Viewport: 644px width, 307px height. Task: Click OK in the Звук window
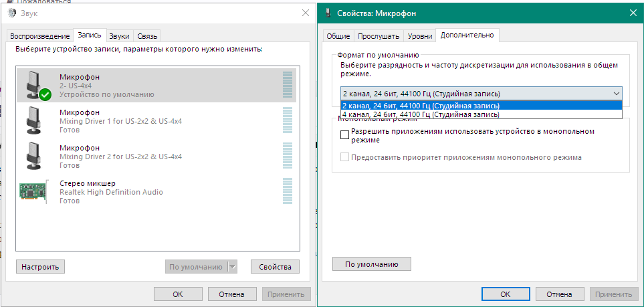178,294
